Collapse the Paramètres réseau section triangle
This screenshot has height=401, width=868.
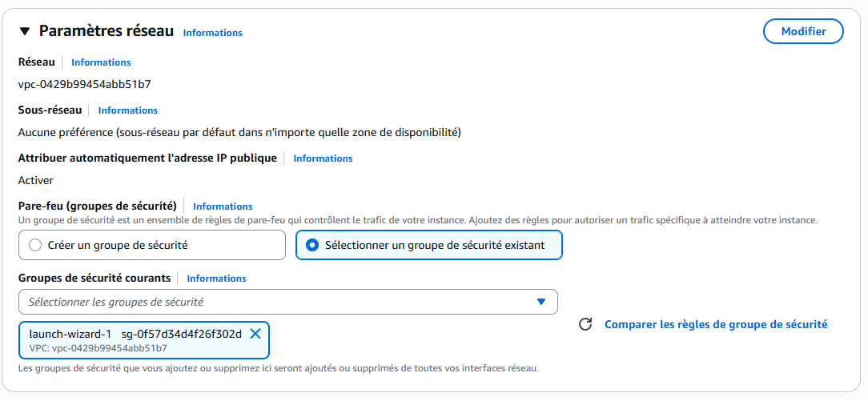[25, 31]
